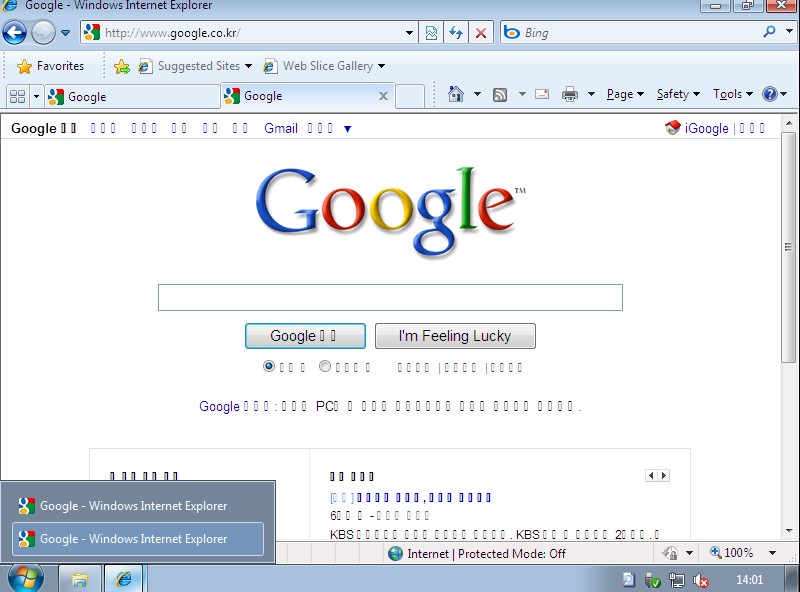Open the Page menu
The height and width of the screenshot is (592, 800).
625,94
